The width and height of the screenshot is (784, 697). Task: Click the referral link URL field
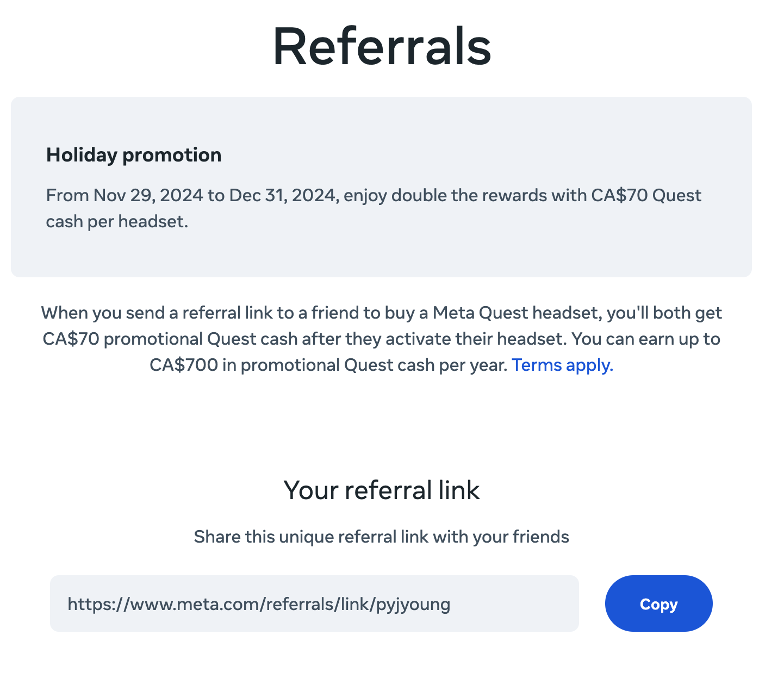click(314, 603)
